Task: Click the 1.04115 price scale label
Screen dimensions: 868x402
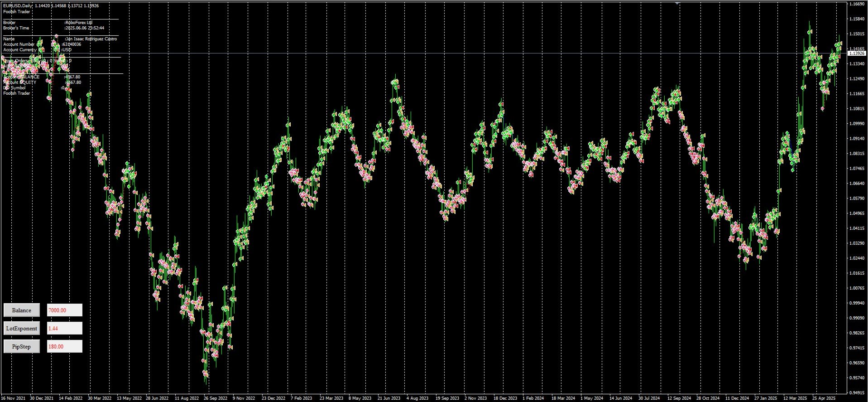Action: (856, 228)
